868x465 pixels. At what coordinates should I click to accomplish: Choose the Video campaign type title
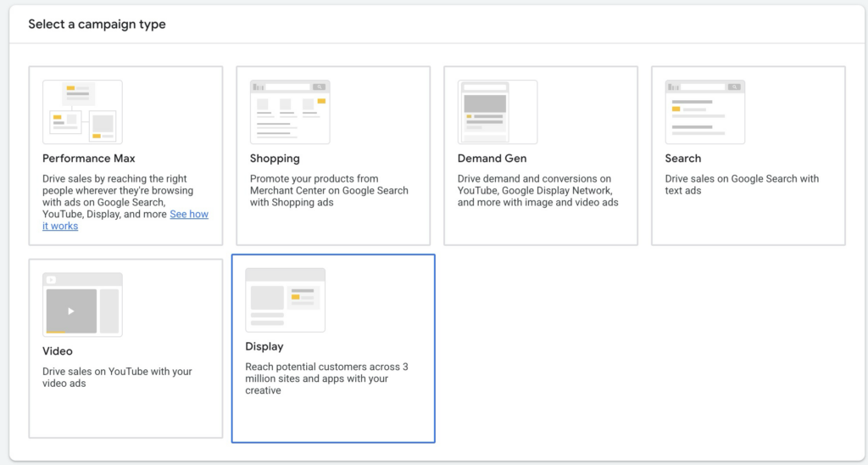(58, 351)
